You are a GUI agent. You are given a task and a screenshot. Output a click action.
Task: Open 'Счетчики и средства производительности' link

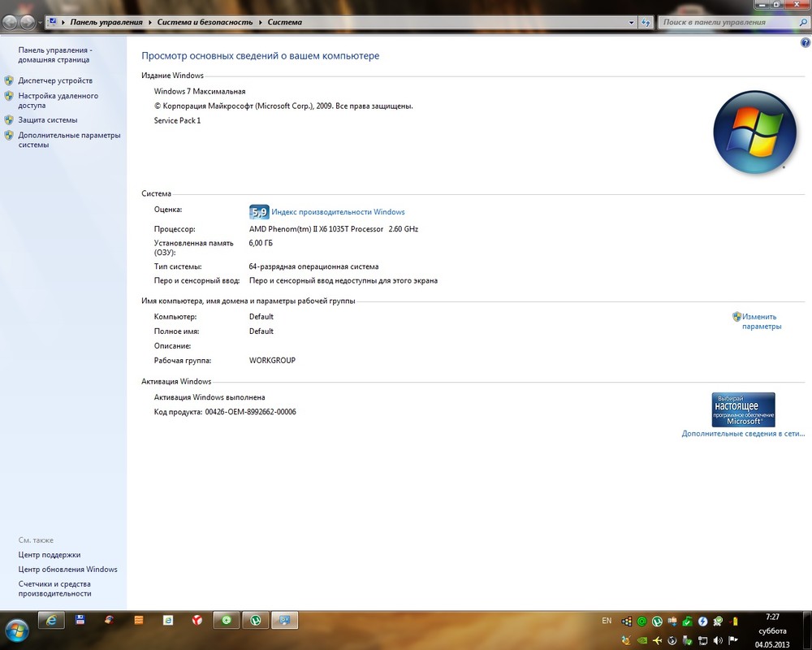pyautogui.click(x=55, y=589)
